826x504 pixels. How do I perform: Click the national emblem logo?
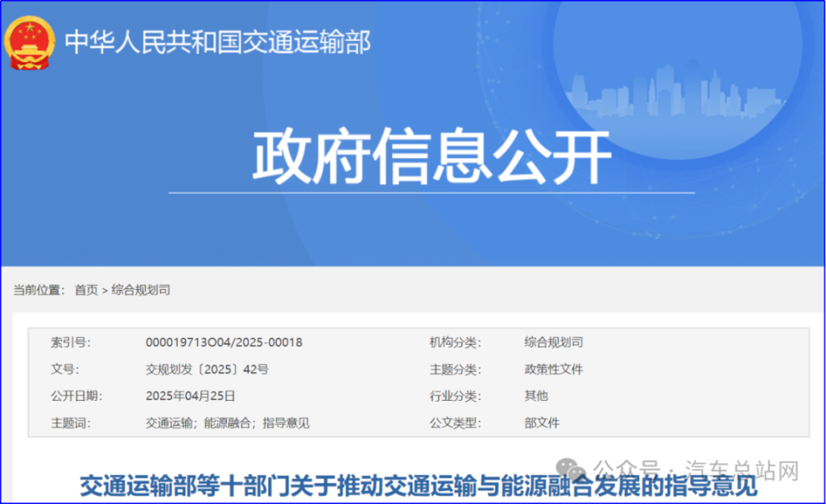coord(31,41)
